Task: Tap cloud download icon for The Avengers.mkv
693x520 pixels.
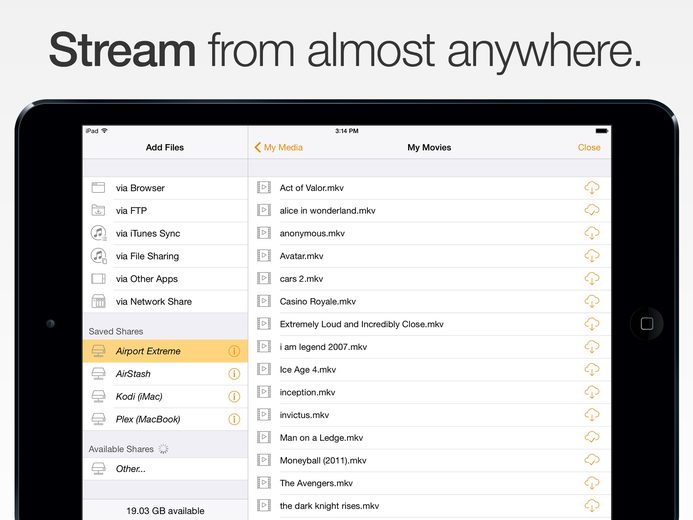Action: coord(592,483)
